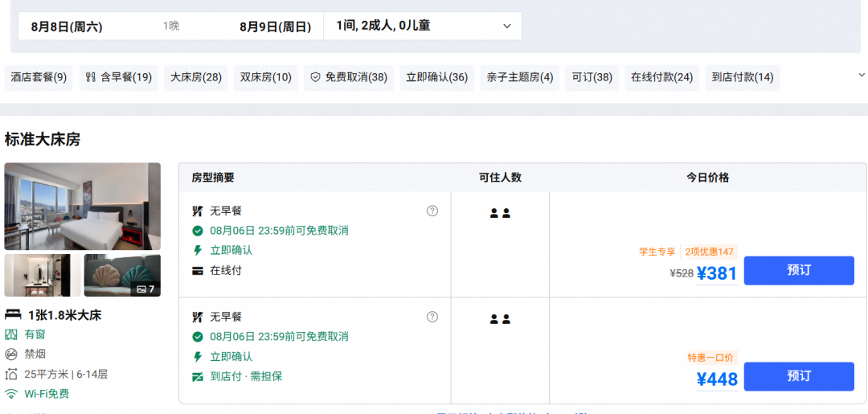Click the cutlery icon in the 含早餐 tag
The height and width of the screenshot is (414, 868).
pyautogui.click(x=90, y=77)
